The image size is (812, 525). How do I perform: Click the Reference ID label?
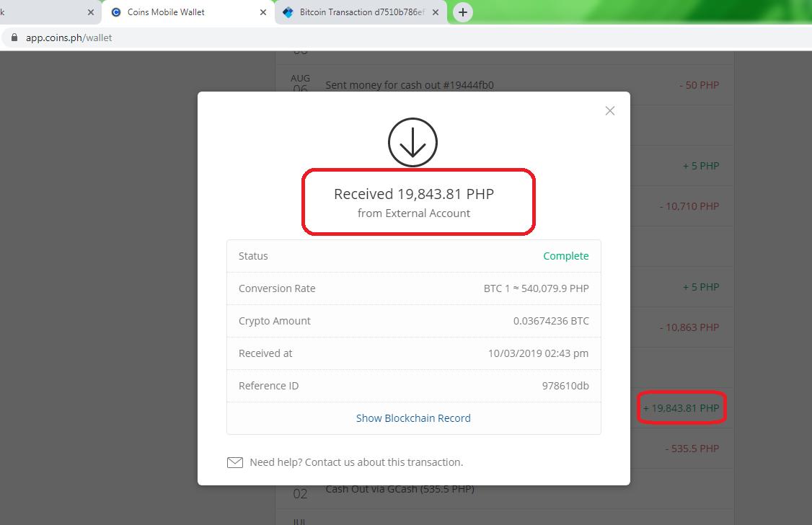pyautogui.click(x=268, y=386)
